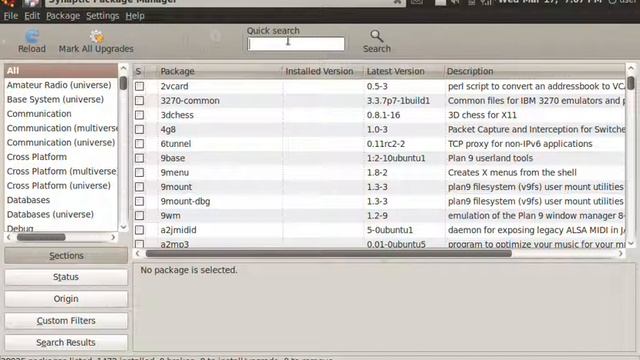Toggle the 9base checkbox
The image size is (640, 360).
coord(140,158)
